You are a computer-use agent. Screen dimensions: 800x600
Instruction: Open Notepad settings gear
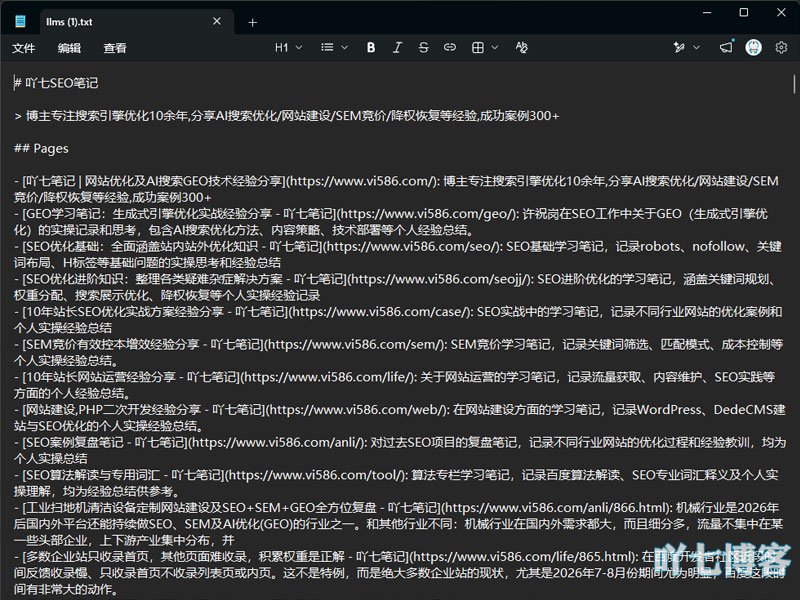(781, 47)
